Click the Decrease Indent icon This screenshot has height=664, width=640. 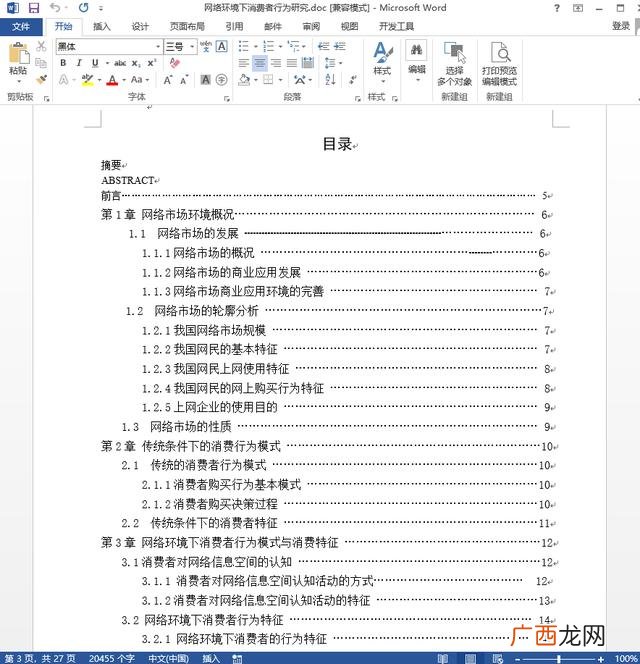tap(324, 46)
